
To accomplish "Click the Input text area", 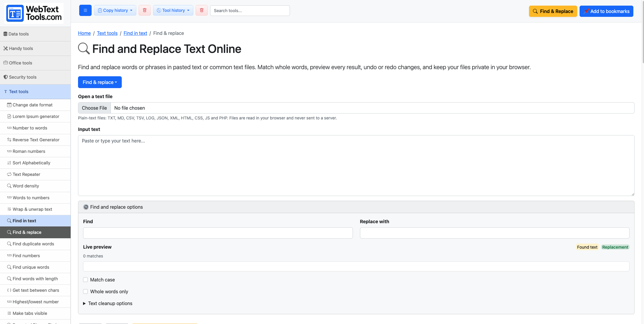I will click(x=356, y=166).
